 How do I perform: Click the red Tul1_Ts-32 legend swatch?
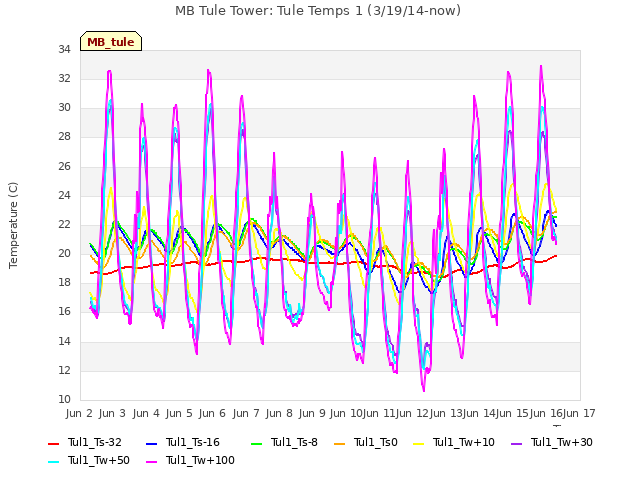[x=53, y=443]
